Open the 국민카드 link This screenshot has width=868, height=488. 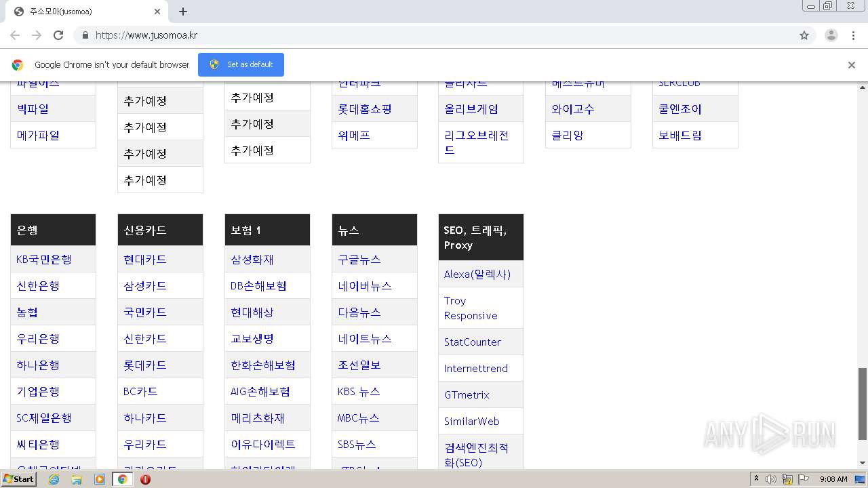click(x=145, y=312)
